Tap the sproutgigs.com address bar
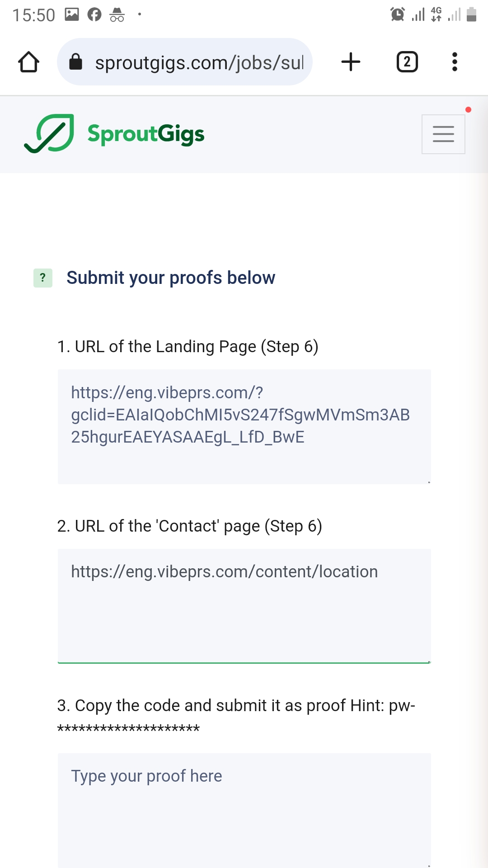 199,62
